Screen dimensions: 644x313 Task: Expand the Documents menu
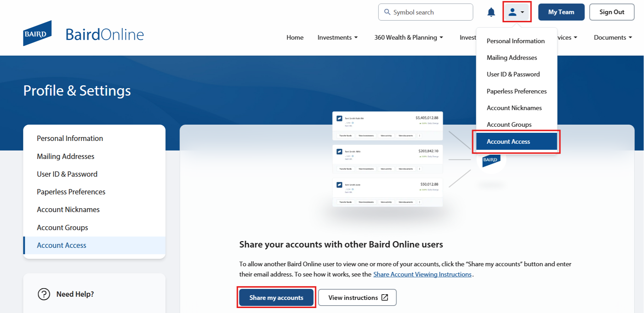pos(613,38)
